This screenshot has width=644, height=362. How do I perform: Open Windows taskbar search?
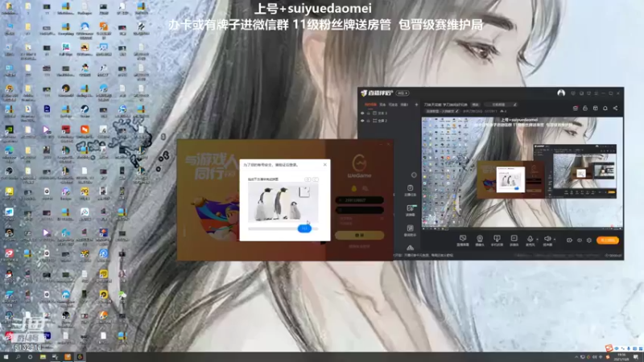click(18, 357)
